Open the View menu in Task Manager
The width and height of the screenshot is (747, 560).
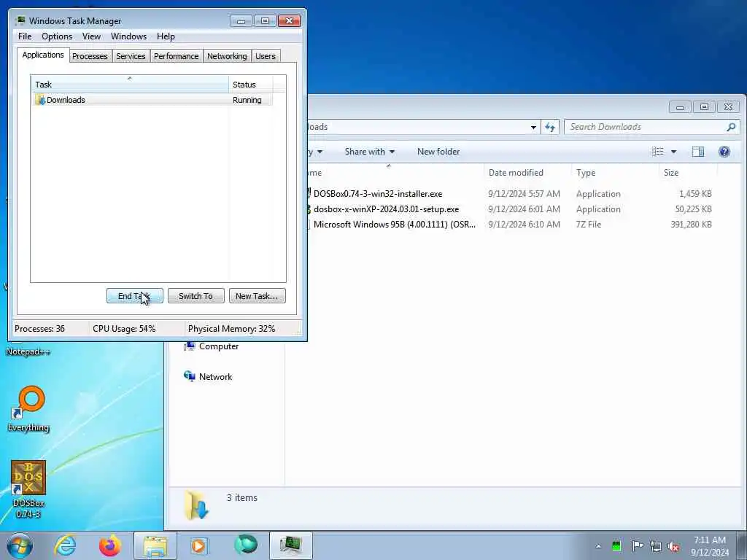click(x=91, y=36)
